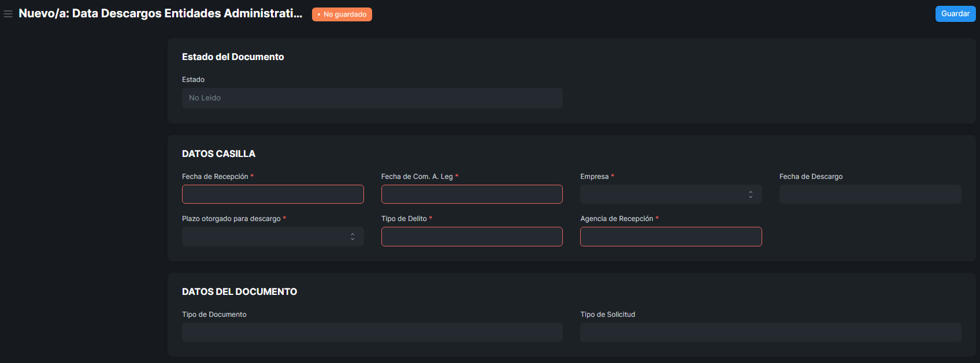Focus the Fecha de Recepción input
The width and height of the screenshot is (980, 363).
coord(273,194)
